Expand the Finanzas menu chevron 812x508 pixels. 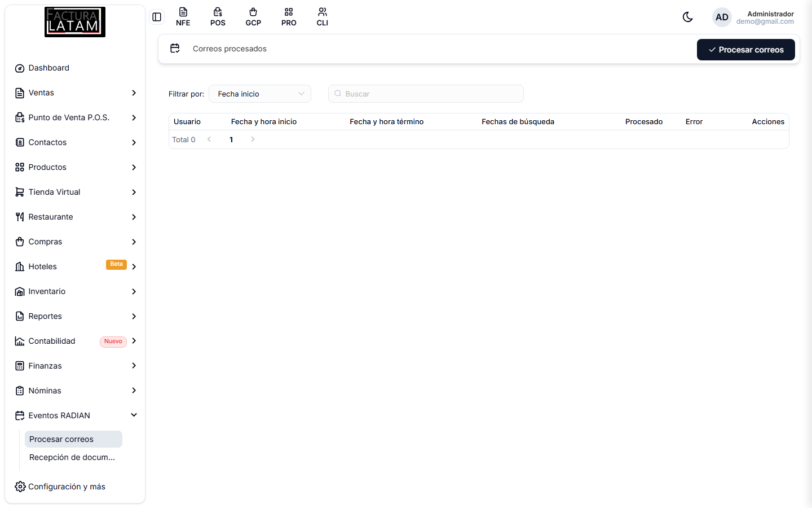point(134,366)
